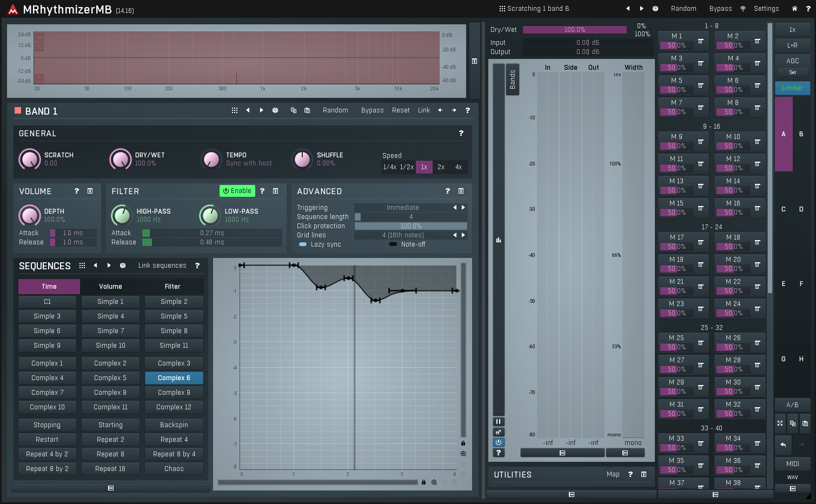
Task: Select 1/4x speed option
Action: click(389, 167)
